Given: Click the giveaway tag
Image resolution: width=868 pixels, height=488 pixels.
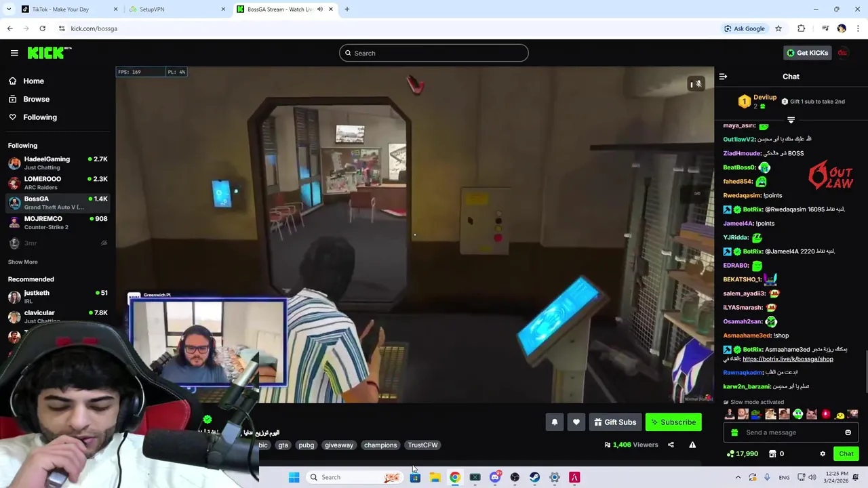Looking at the screenshot, I should (339, 445).
